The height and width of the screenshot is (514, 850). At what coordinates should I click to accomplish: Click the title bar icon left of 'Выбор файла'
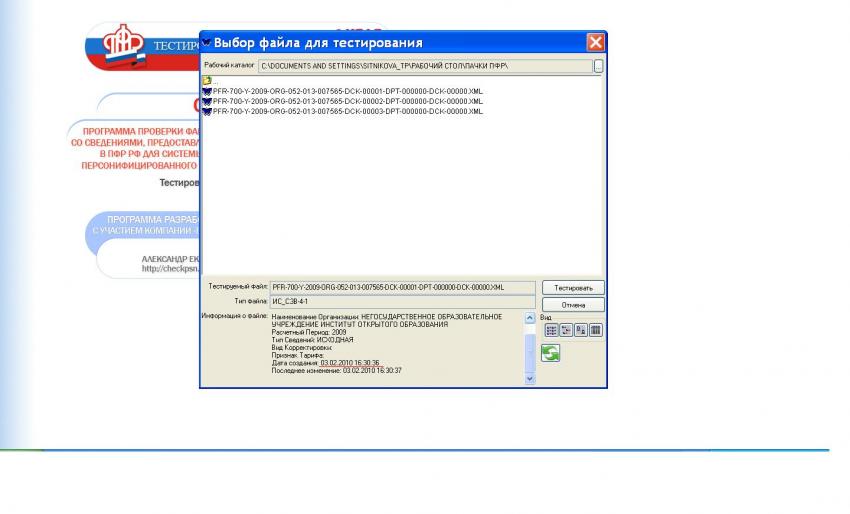pyautogui.click(x=206, y=43)
